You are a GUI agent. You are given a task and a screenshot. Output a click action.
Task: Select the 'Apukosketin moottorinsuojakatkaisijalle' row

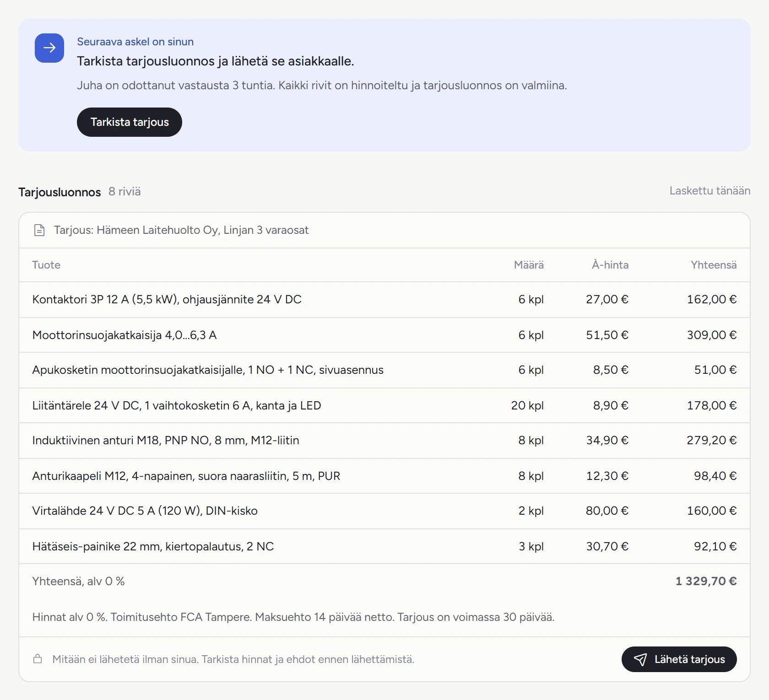pyautogui.click(x=384, y=370)
